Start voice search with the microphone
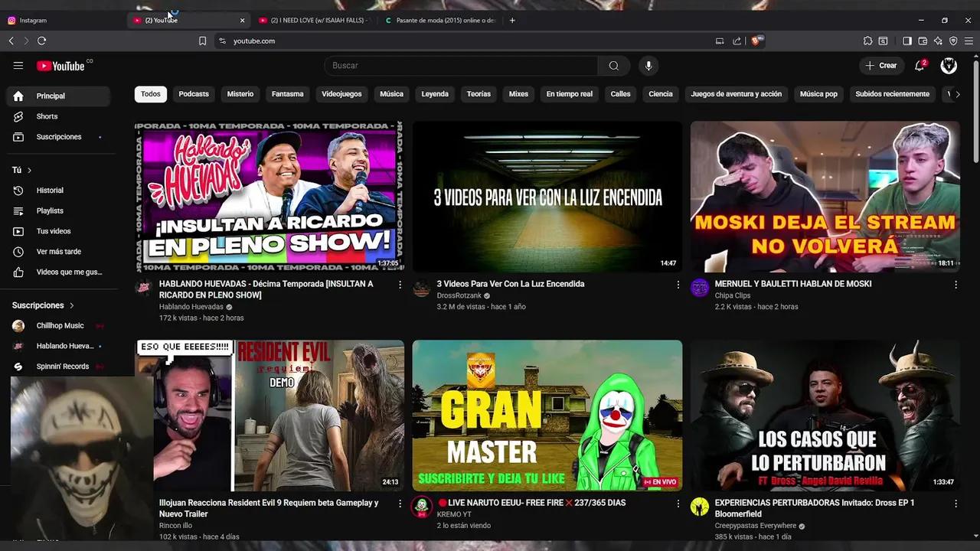 tap(648, 66)
